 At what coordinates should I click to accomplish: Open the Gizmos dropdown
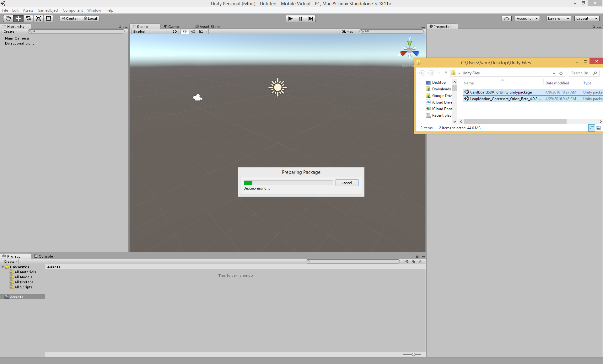click(x=348, y=32)
